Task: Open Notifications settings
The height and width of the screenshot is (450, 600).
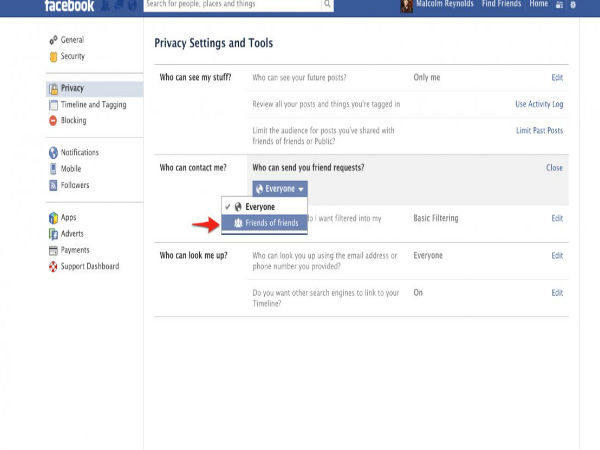Action: coord(80,152)
